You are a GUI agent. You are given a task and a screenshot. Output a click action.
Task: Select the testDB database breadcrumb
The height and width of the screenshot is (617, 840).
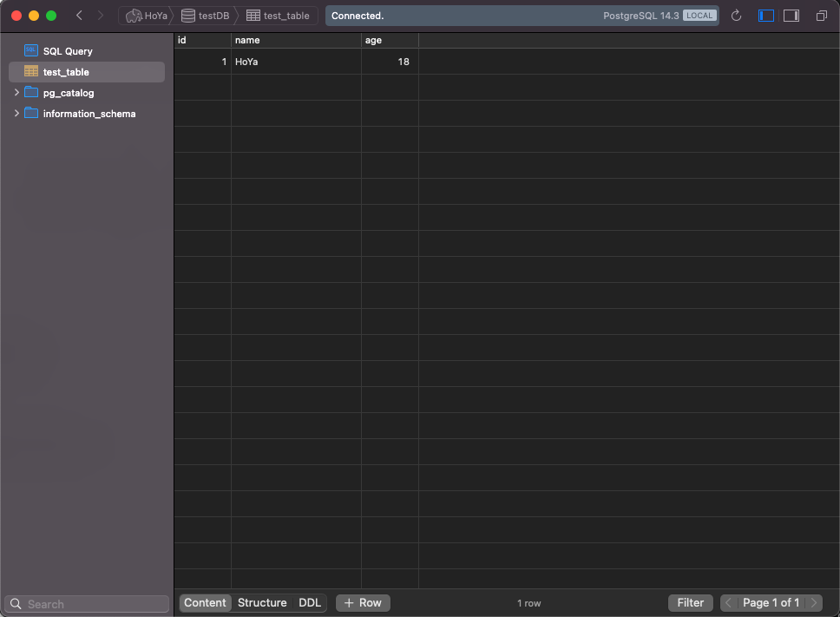click(205, 16)
